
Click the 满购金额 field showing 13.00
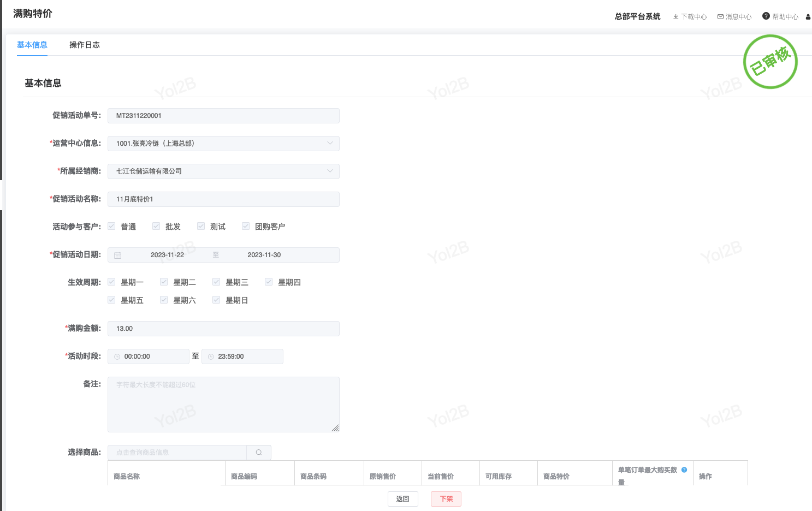click(x=223, y=329)
